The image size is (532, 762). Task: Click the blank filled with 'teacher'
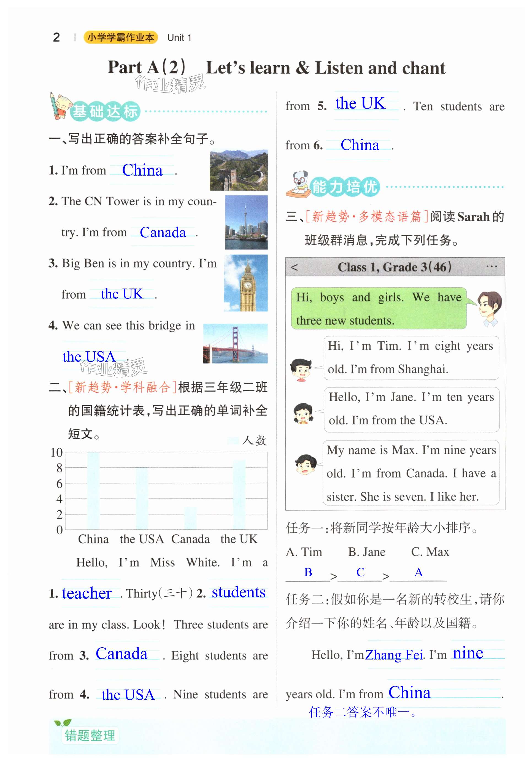point(87,593)
